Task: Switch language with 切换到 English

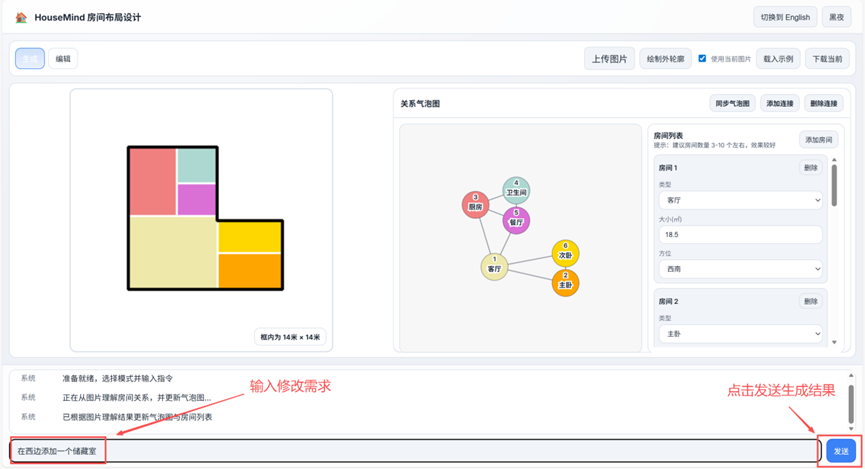Action: point(785,17)
